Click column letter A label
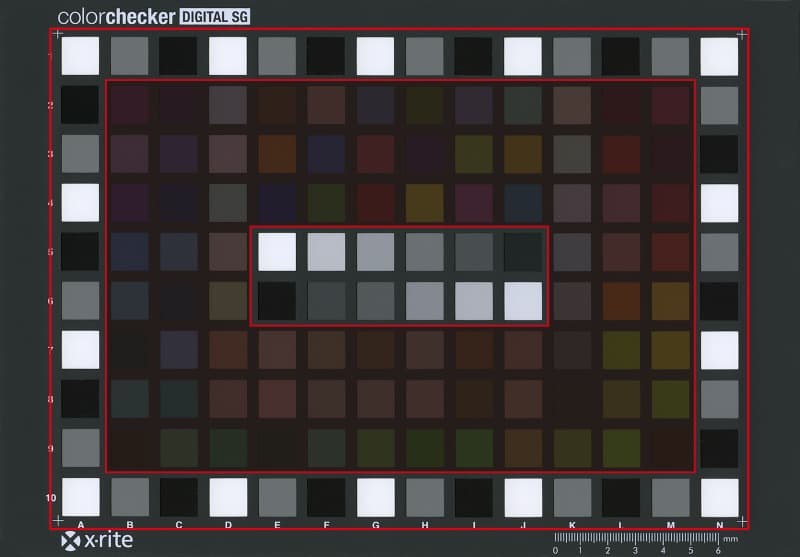This screenshot has height=557, width=800. 81,525
